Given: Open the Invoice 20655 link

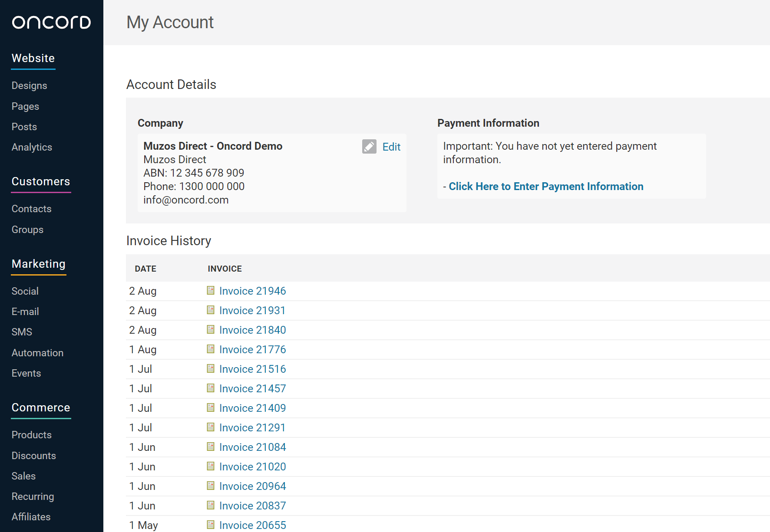Looking at the screenshot, I should pyautogui.click(x=252, y=525).
